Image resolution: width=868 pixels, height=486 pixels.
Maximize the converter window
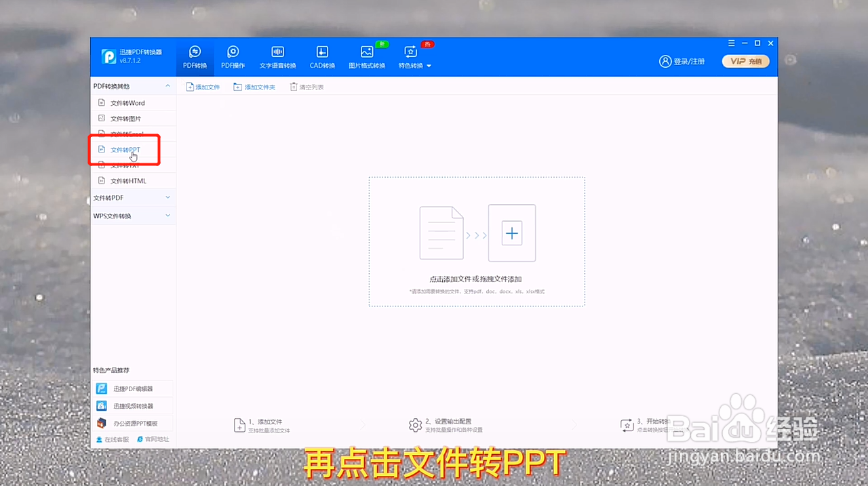coord(757,43)
